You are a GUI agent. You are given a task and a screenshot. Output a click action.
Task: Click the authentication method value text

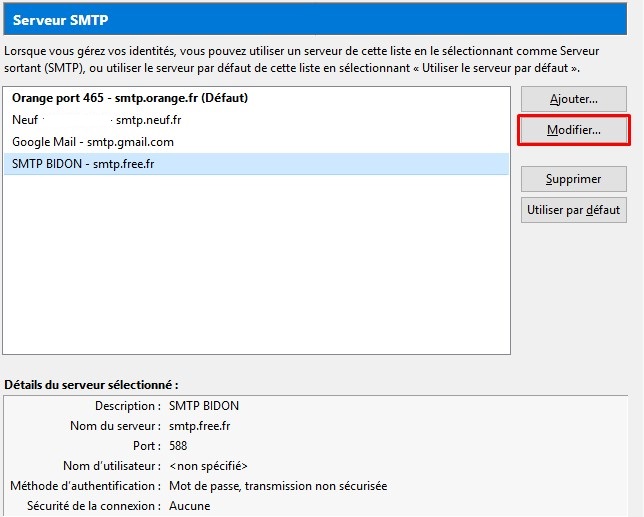click(x=278, y=486)
